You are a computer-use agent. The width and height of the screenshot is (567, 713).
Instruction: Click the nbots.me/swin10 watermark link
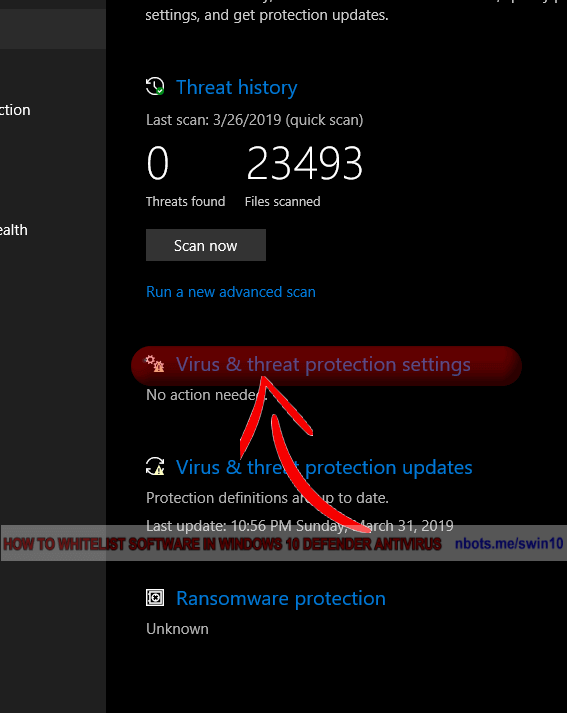pos(509,543)
